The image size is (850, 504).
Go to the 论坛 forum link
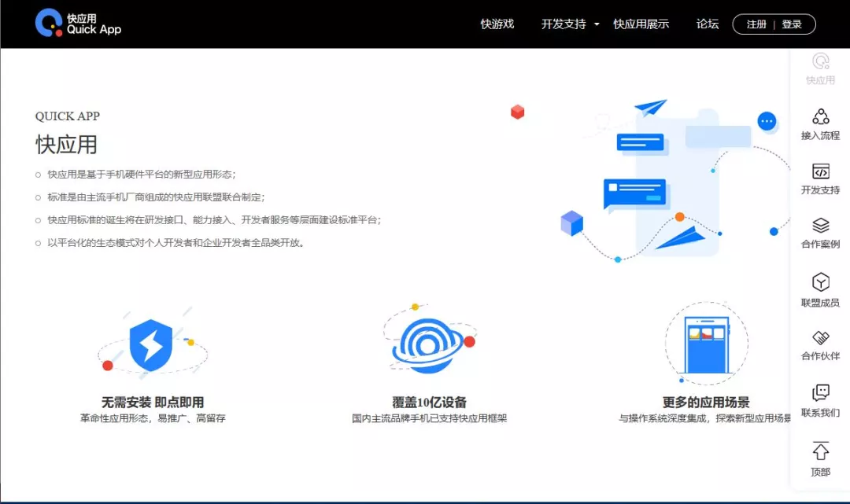click(x=707, y=24)
